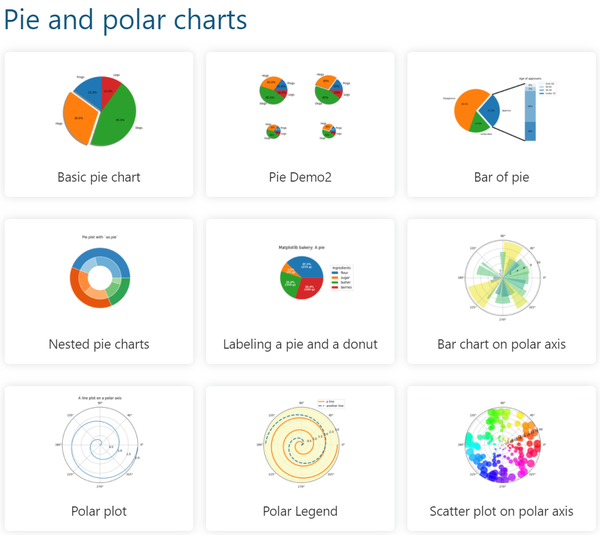The height and width of the screenshot is (535, 600).
Task: Click the "Pie and polar charts" heading
Action: pos(126,19)
